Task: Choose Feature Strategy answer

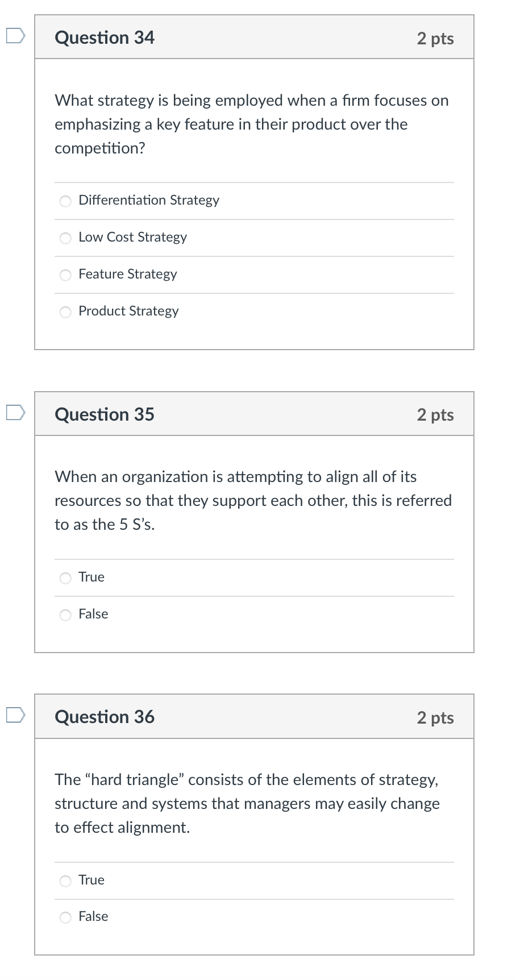Action: coord(65,275)
